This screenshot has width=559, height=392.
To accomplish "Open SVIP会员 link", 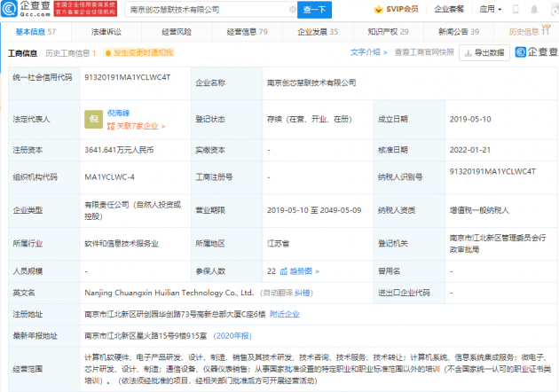I will (402, 9).
